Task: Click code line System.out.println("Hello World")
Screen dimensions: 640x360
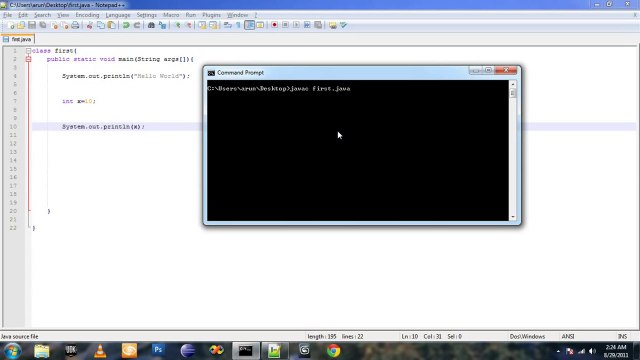Action: 126,76
